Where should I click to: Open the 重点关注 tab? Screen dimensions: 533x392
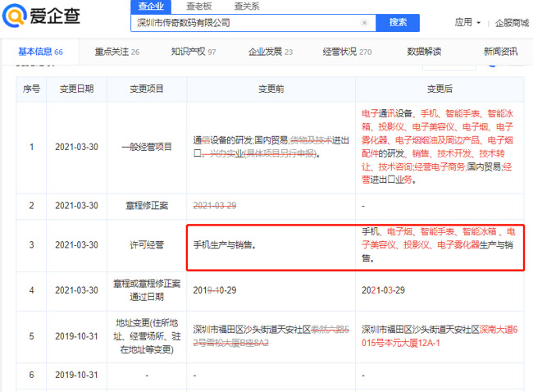pyautogui.click(x=116, y=52)
